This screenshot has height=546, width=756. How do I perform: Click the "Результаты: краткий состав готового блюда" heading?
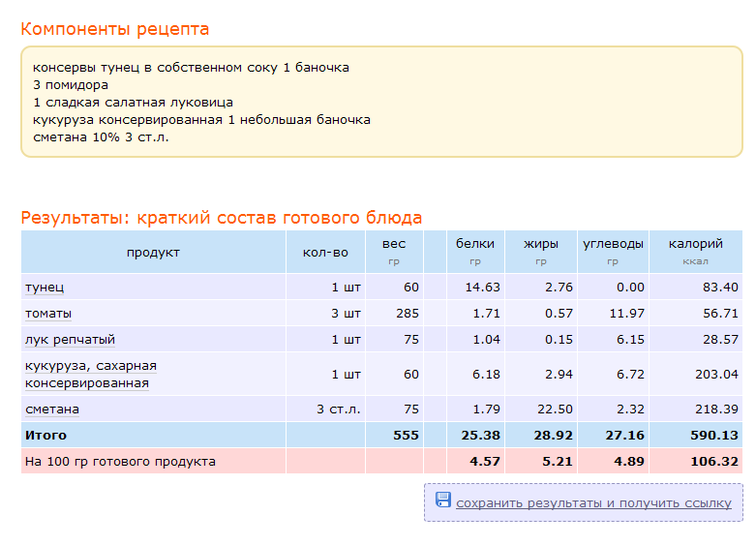pyautogui.click(x=222, y=218)
